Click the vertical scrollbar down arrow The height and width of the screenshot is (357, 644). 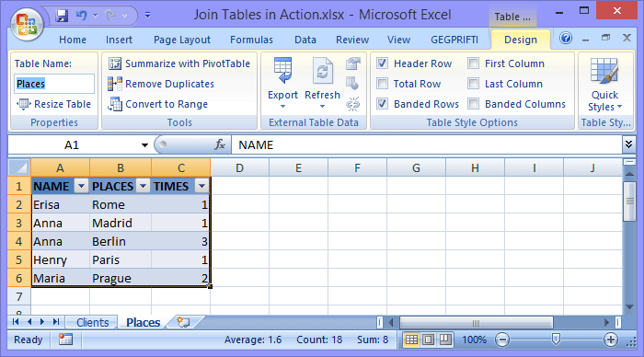pyautogui.click(x=629, y=307)
